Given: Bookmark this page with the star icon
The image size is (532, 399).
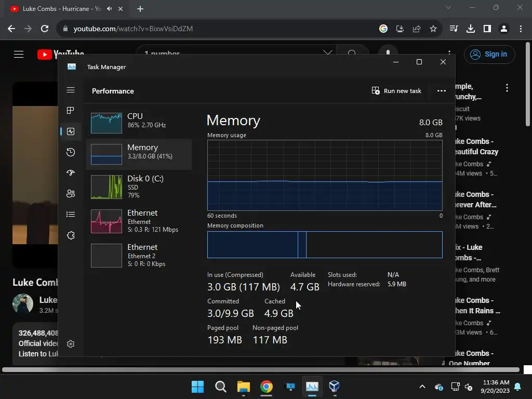Looking at the screenshot, I should [x=433, y=29].
